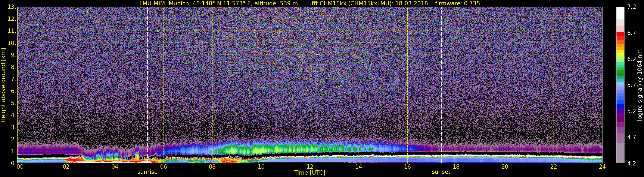Click the colorbar tick value '5.2'
644x177 pixels.
pyautogui.click(x=632, y=111)
